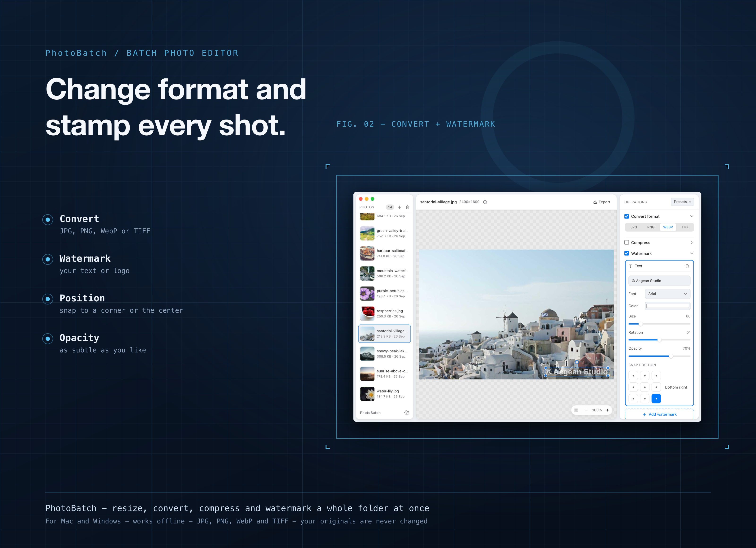Choose the JPG format tab
This screenshot has height=548, width=756.
point(634,227)
